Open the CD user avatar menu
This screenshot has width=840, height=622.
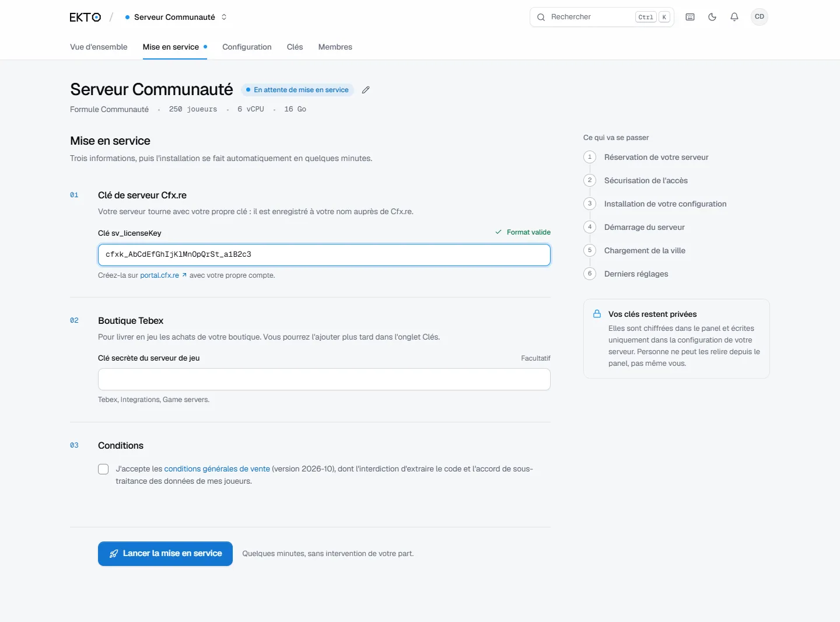coord(759,17)
